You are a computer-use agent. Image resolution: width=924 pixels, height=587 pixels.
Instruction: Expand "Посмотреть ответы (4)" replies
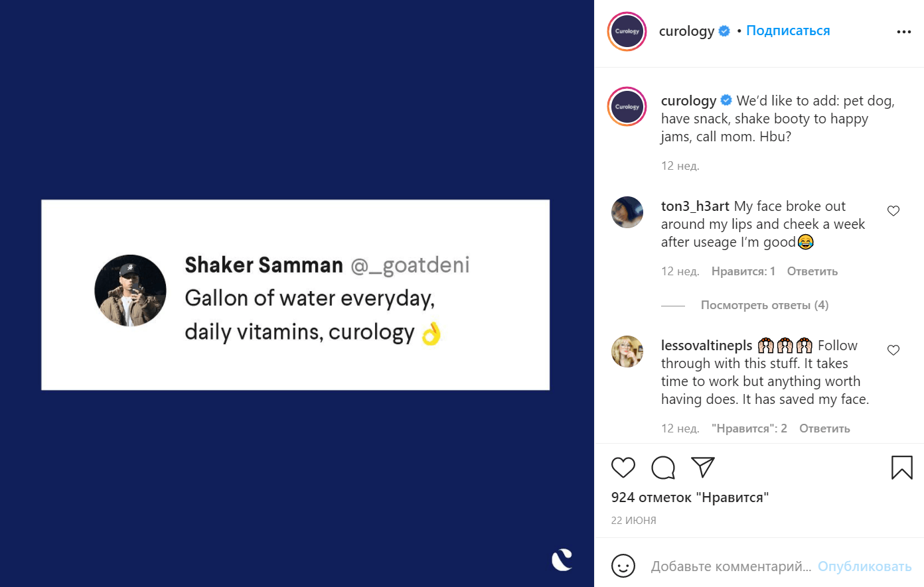coord(764,305)
